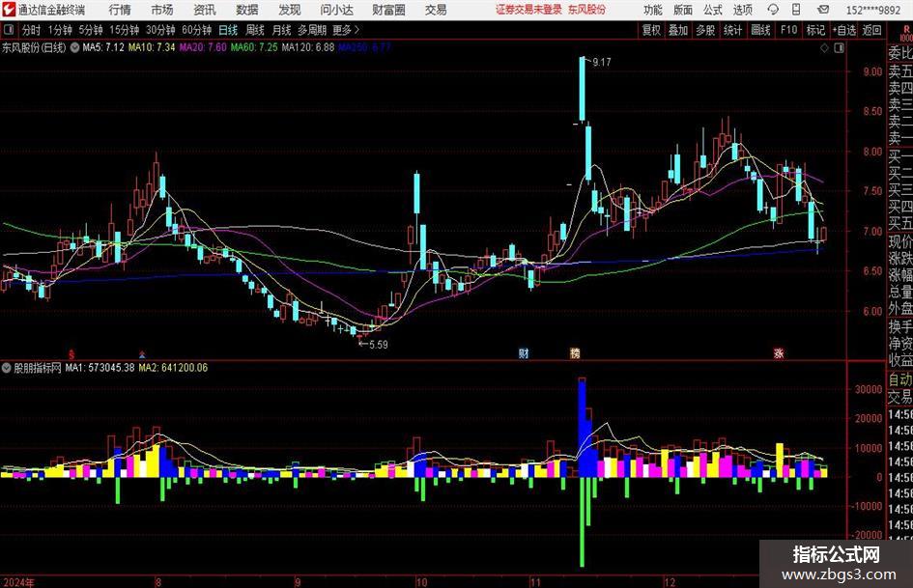The image size is (913, 588).
Task: Click the 证券交易未登录 login link
Action: click(528, 10)
